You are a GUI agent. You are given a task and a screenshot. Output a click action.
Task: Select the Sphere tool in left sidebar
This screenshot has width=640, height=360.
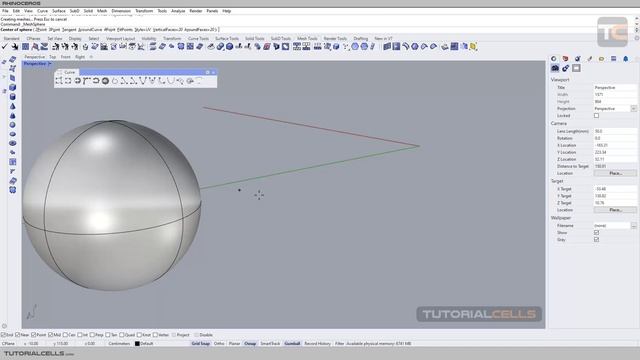pyautogui.click(x=13, y=125)
